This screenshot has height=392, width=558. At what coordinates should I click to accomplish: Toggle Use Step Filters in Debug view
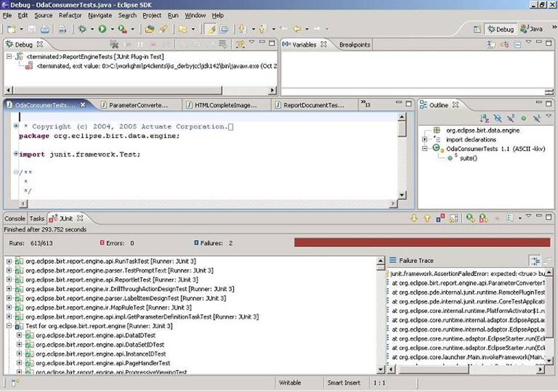tap(240, 45)
